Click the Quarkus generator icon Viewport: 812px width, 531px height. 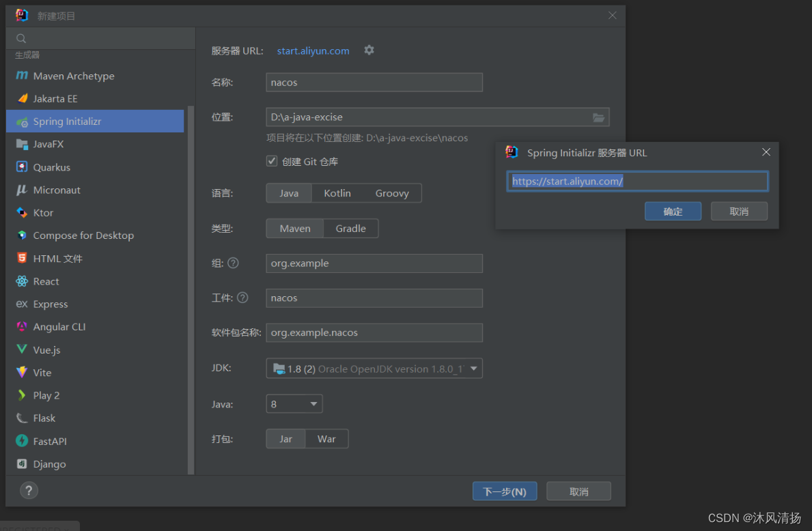click(x=22, y=167)
